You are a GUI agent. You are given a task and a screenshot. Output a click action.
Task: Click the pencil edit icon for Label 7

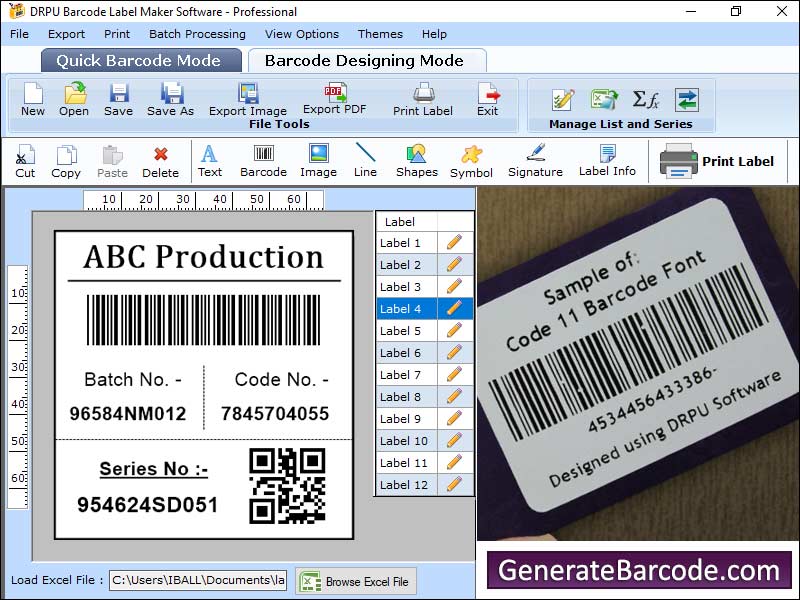coord(455,375)
